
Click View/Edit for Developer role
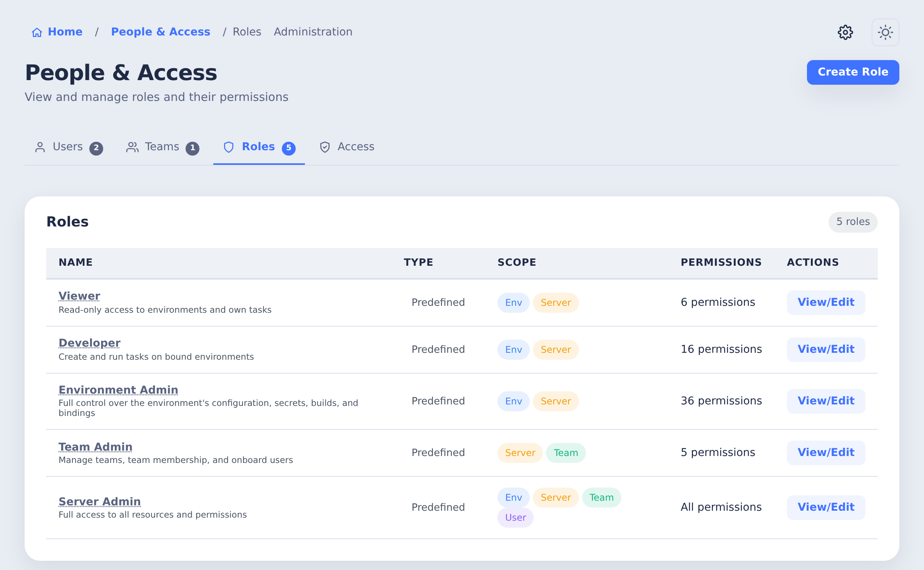(826, 350)
